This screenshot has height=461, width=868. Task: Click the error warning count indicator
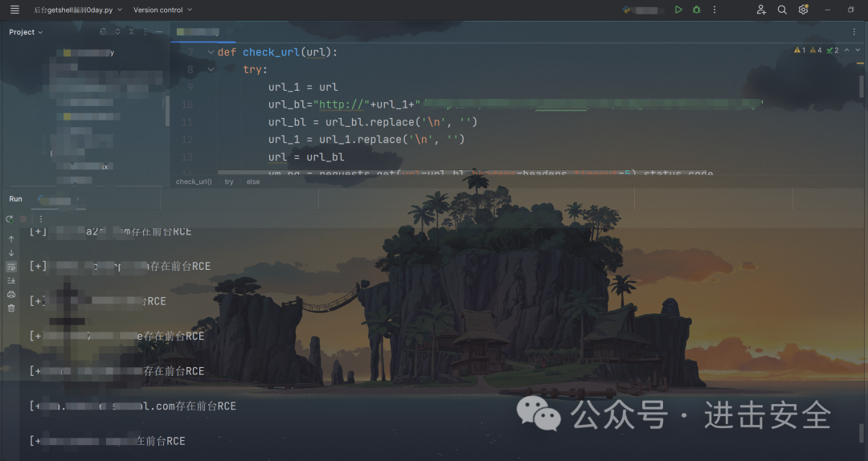point(800,50)
